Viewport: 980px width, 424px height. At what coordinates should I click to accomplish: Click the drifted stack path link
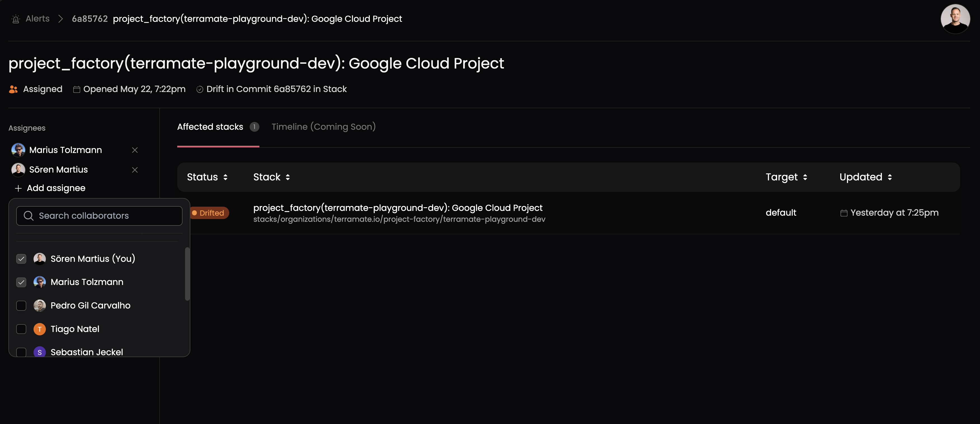tap(399, 220)
